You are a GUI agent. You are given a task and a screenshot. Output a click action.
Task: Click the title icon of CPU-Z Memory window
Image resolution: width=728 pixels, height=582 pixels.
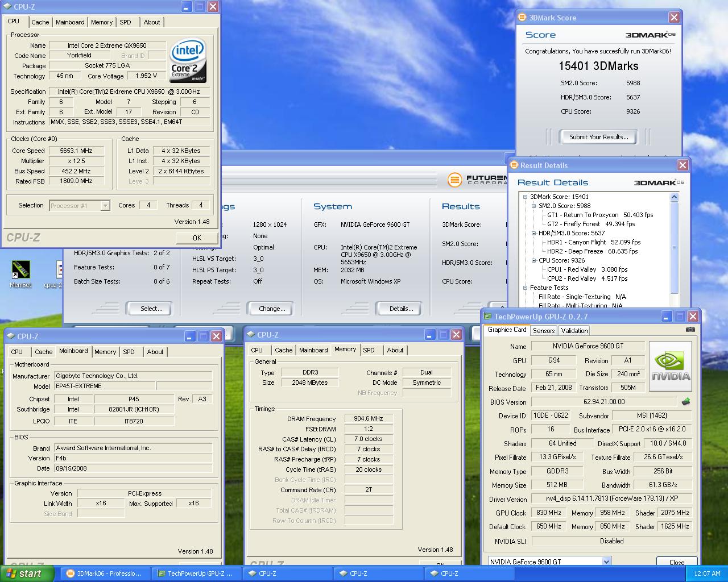(251, 335)
